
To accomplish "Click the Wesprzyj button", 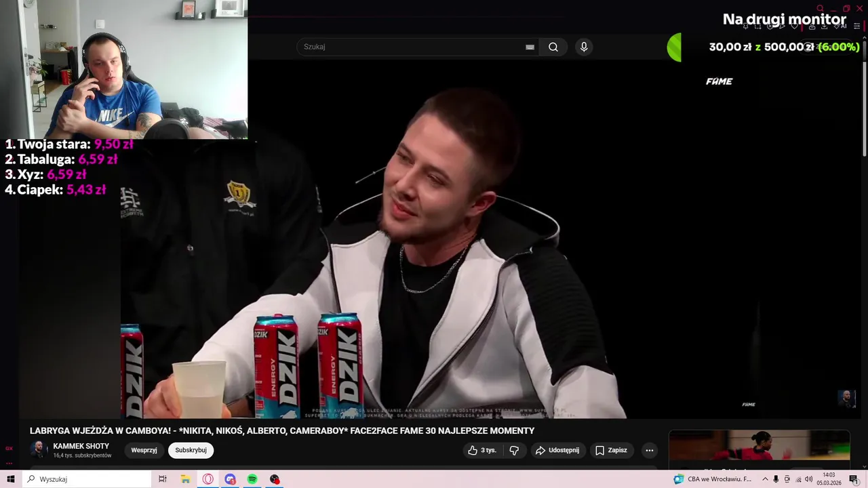I will point(144,450).
